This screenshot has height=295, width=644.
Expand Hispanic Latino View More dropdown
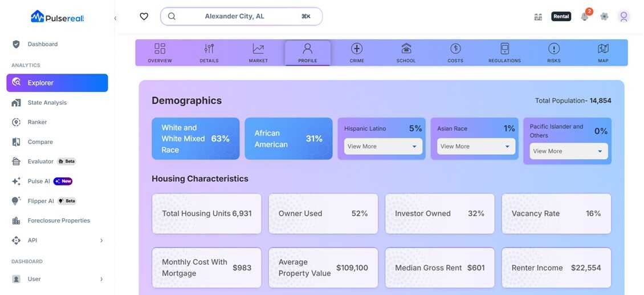[383, 147]
